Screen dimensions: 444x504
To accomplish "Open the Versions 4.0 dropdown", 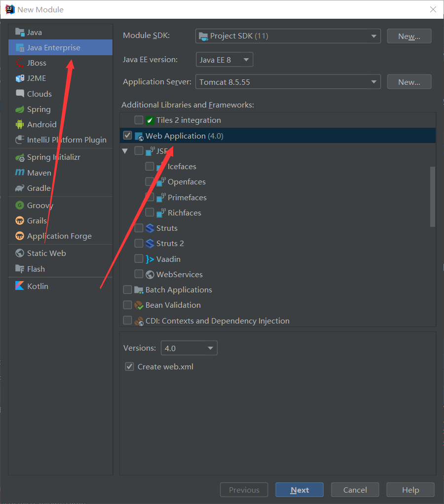I will [x=189, y=348].
